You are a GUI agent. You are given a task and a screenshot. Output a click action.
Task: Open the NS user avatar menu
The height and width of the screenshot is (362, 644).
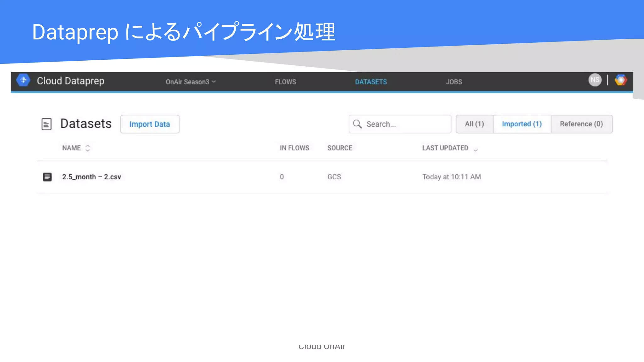point(595,80)
